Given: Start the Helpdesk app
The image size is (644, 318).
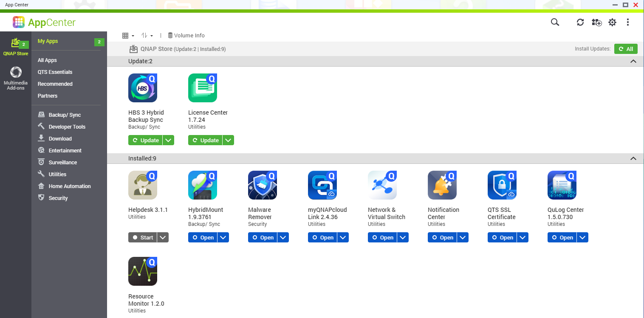Looking at the screenshot, I should 142,237.
